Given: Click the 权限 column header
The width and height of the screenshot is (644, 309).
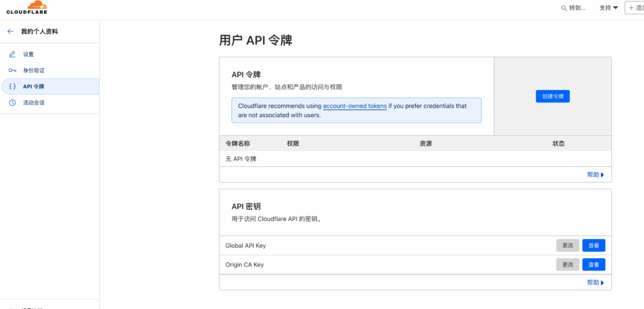Looking at the screenshot, I should point(293,143).
